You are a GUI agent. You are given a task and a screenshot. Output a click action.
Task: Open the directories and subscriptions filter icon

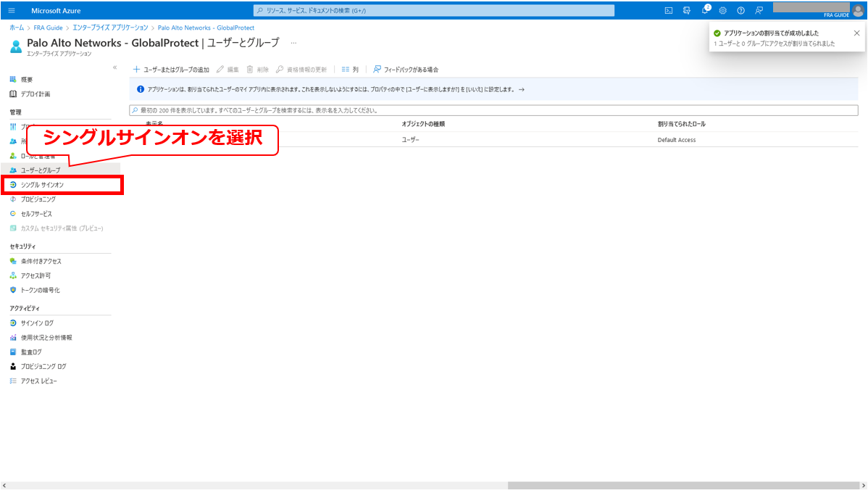point(686,11)
